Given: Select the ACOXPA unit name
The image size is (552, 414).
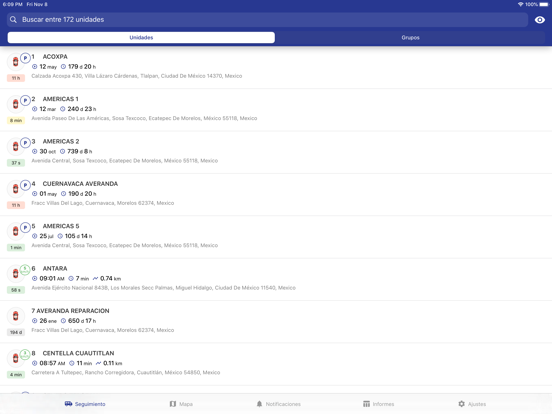Looking at the screenshot, I should 55,57.
